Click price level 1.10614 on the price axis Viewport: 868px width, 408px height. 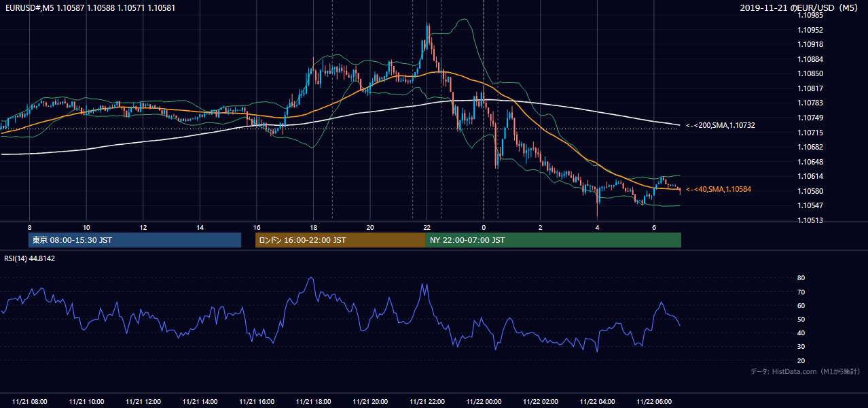point(810,176)
